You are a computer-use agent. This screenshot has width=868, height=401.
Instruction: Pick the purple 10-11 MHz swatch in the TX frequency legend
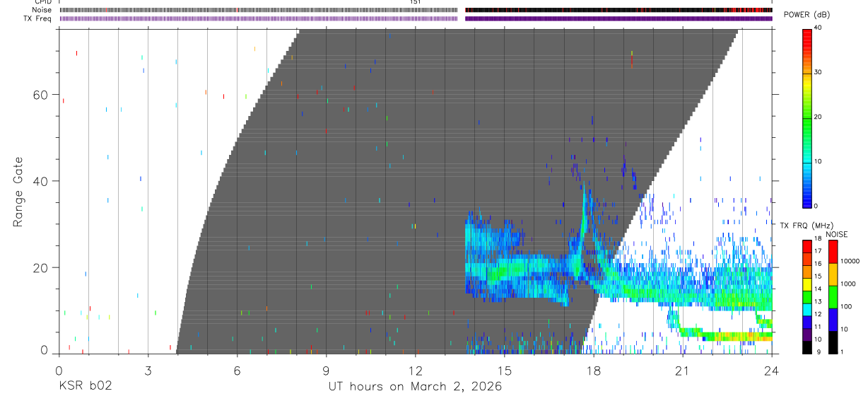tap(807, 334)
